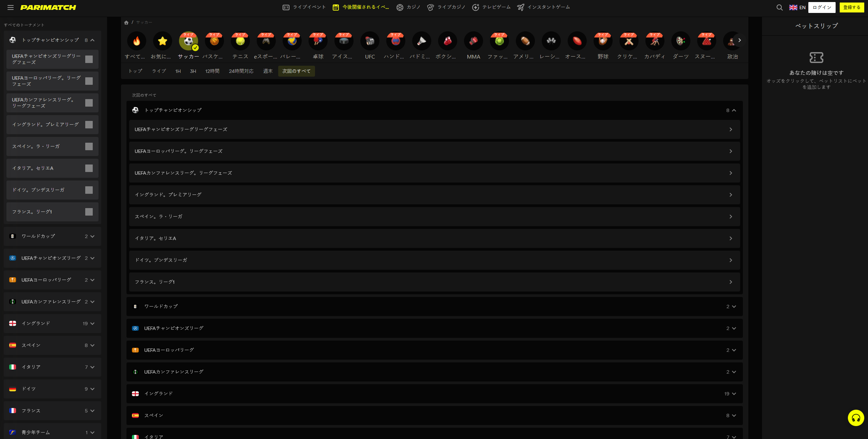Select the darts sport icon
The height and width of the screenshot is (439, 868).
tap(680, 41)
